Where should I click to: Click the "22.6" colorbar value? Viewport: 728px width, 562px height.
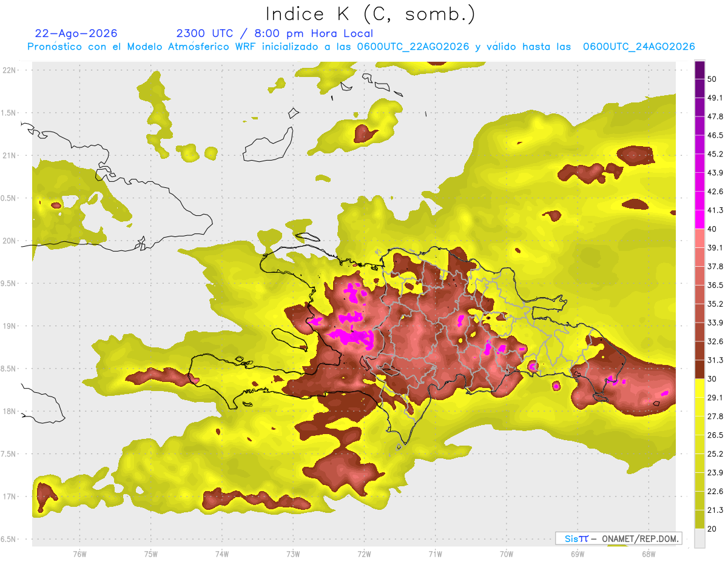715,491
